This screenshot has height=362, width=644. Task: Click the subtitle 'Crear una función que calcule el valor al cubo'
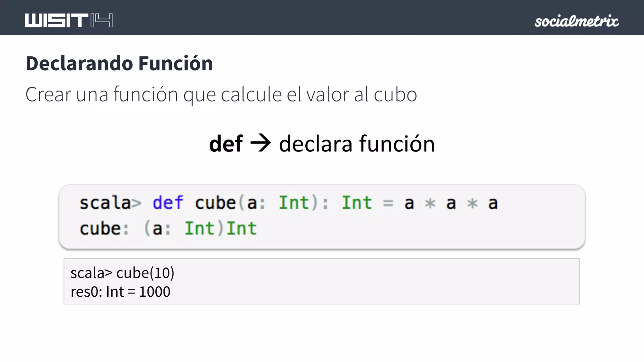click(221, 94)
